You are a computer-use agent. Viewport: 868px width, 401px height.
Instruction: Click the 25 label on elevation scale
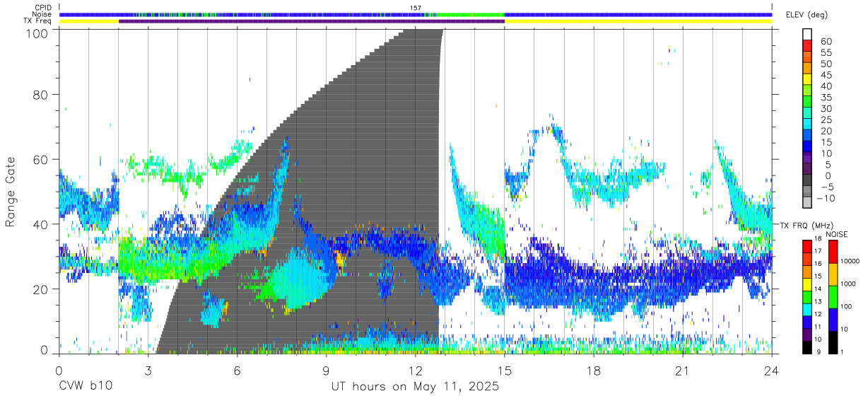[825, 120]
